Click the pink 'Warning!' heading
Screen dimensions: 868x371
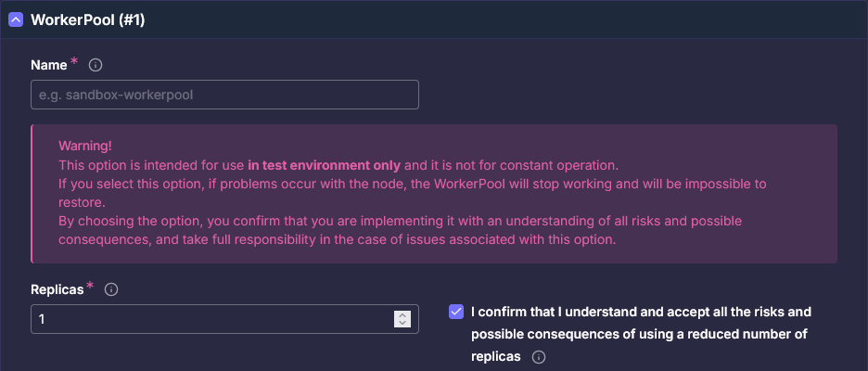[x=85, y=147]
